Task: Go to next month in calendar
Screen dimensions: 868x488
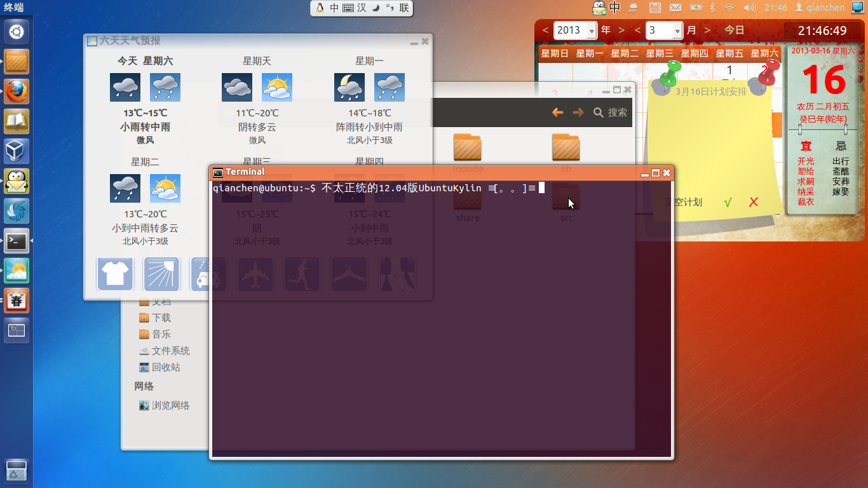Action: (707, 30)
